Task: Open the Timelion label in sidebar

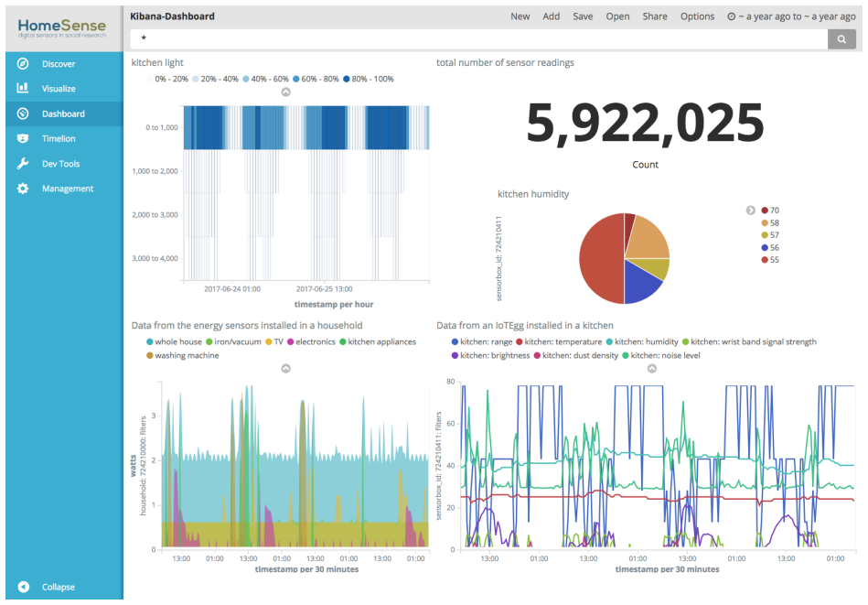Action: pyautogui.click(x=59, y=138)
